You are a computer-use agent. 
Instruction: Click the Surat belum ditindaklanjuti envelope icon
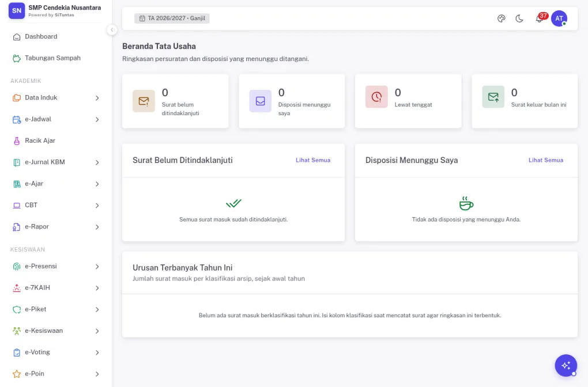tap(144, 101)
